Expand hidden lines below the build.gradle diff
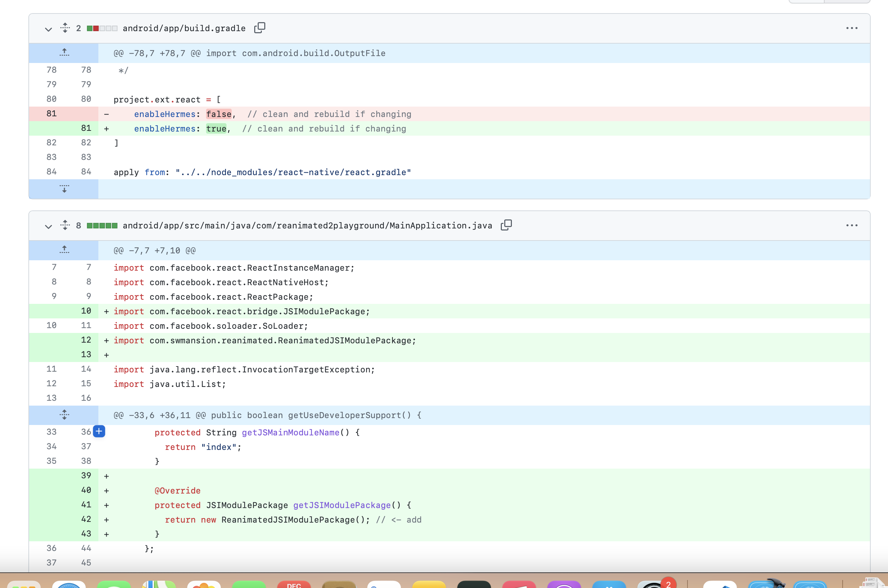This screenshot has width=888, height=588. coord(64,189)
